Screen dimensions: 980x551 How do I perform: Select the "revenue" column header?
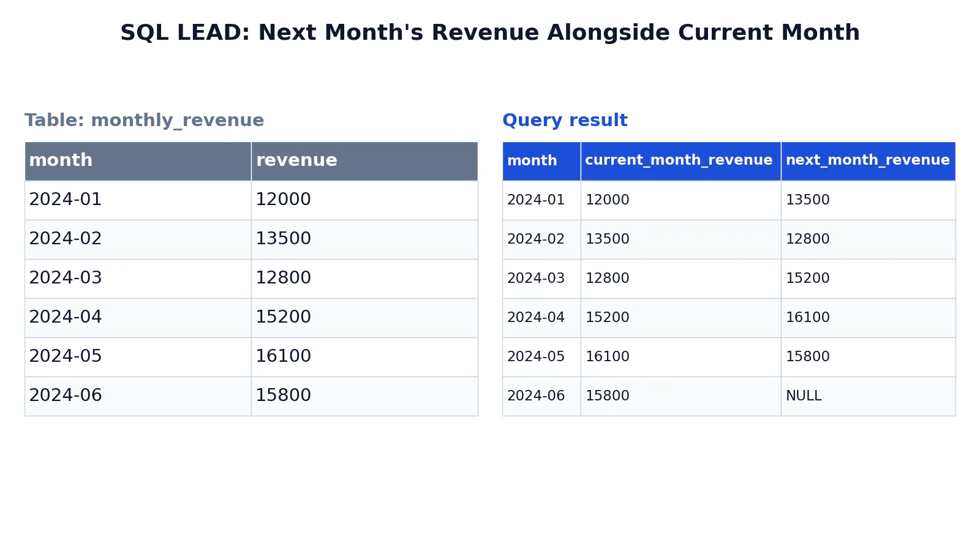point(364,161)
